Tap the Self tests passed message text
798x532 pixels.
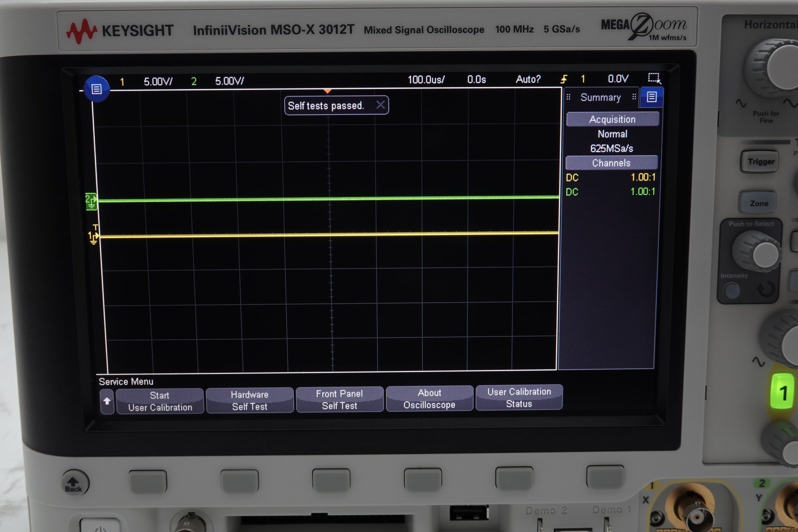click(x=326, y=106)
